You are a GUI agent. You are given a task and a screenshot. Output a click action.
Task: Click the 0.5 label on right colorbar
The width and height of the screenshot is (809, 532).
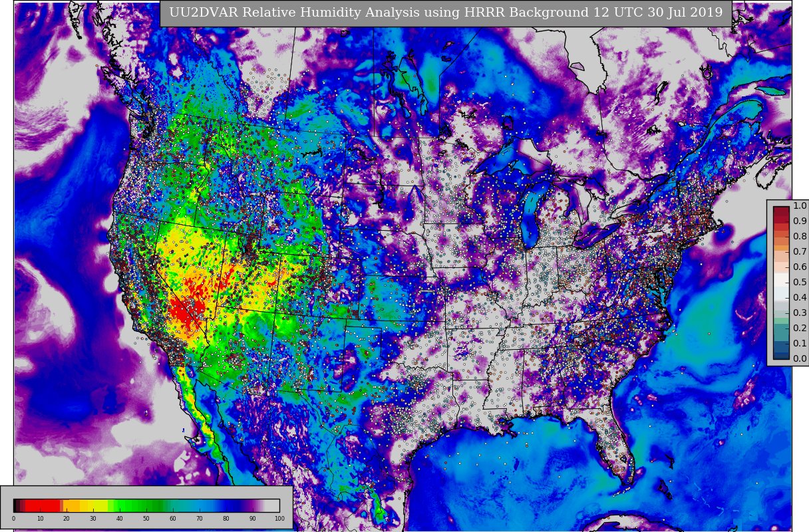coord(800,282)
